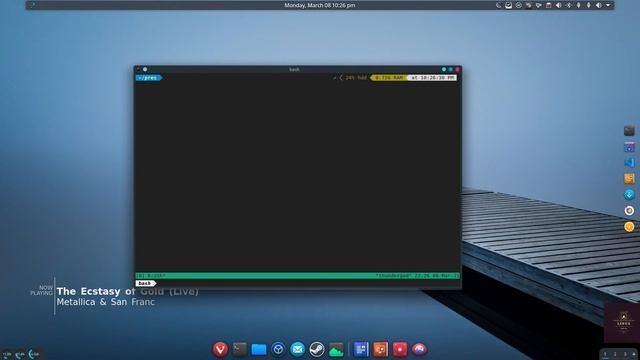
Task: Open the purple calendar icon in right sidebar
Action: pyautogui.click(x=629, y=147)
